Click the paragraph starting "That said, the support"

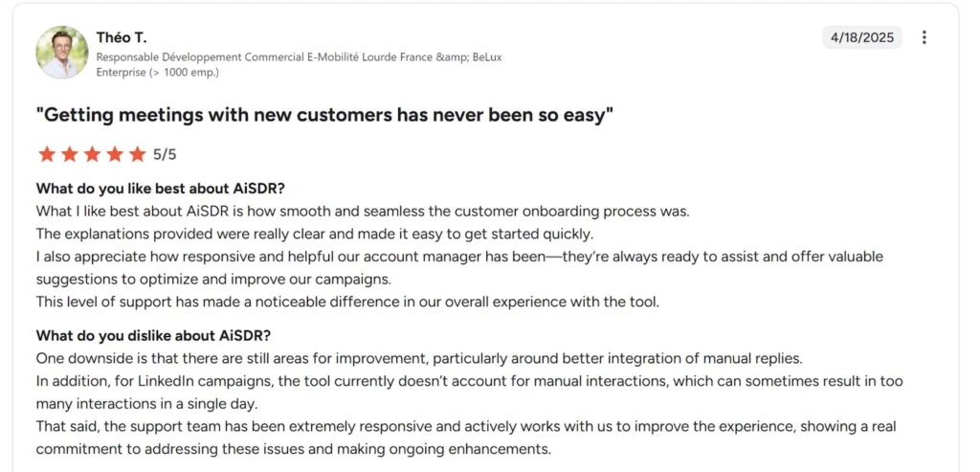pyautogui.click(x=466, y=437)
